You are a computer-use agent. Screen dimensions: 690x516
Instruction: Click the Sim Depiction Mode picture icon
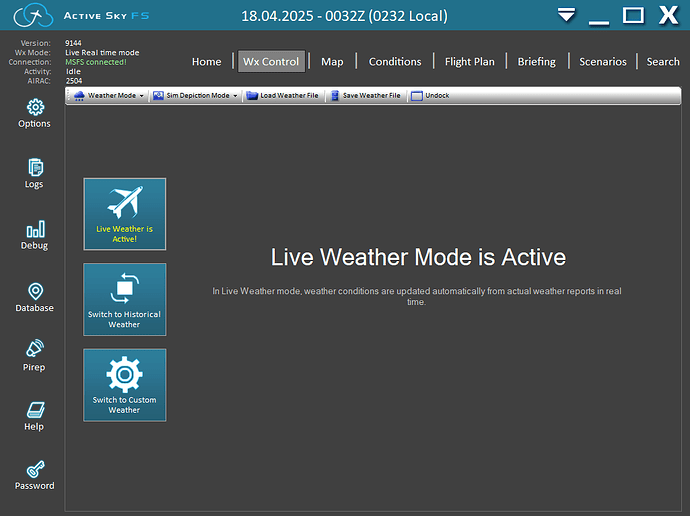[x=158, y=96]
